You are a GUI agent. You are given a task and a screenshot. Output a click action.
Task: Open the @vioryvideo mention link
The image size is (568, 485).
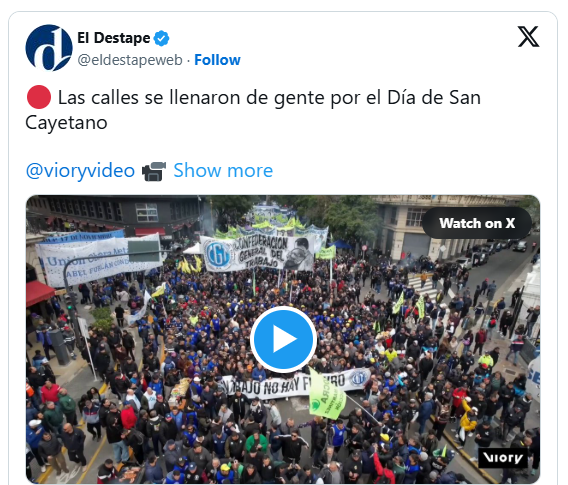pos(80,171)
